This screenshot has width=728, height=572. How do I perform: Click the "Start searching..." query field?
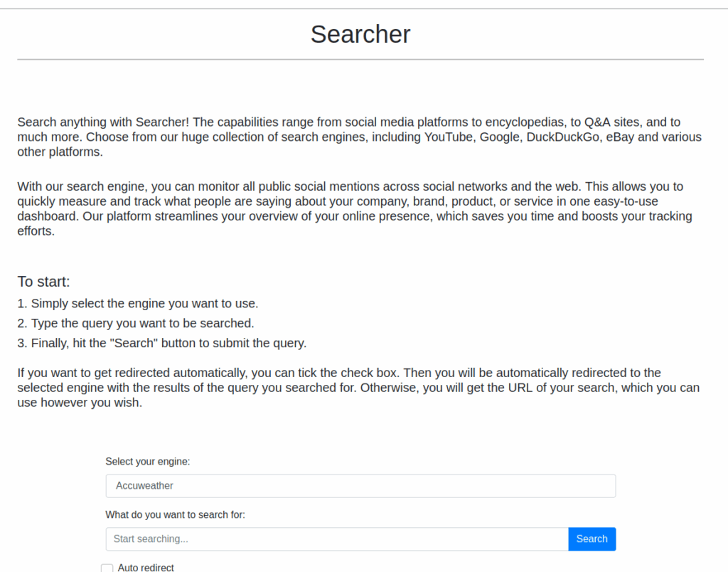(337, 539)
